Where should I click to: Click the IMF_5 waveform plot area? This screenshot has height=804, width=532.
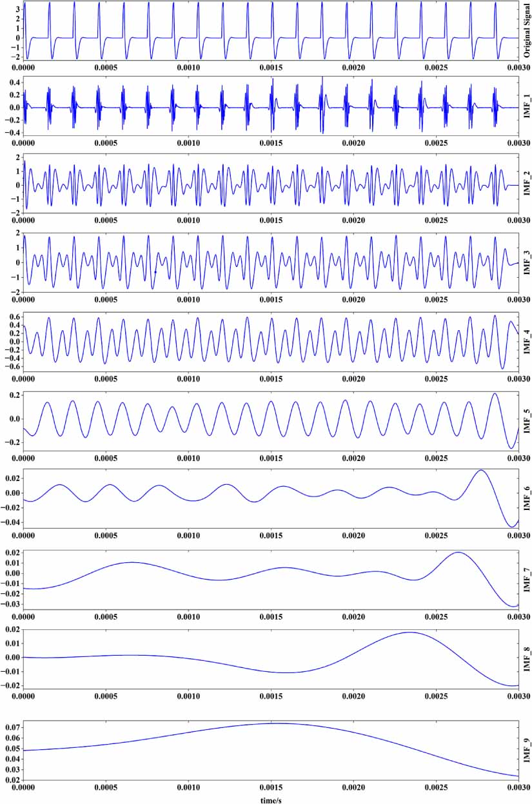(x=270, y=420)
